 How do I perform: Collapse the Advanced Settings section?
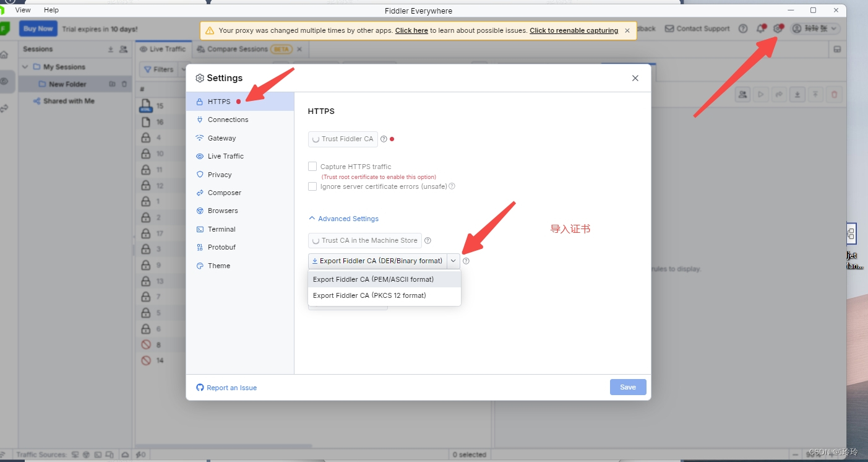(343, 219)
